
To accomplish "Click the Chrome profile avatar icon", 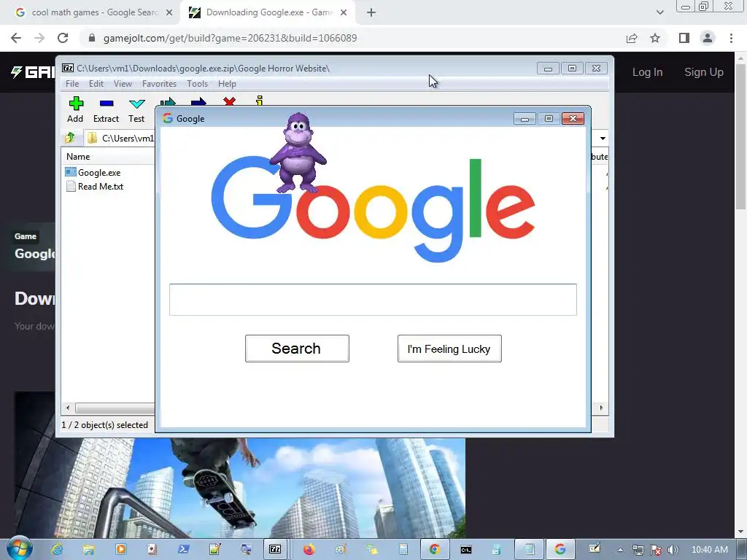I will click(x=708, y=38).
